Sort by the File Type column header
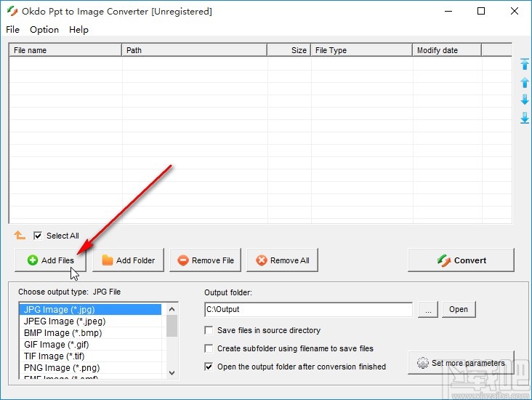Screen dimensions: 532x400 coord(362,50)
